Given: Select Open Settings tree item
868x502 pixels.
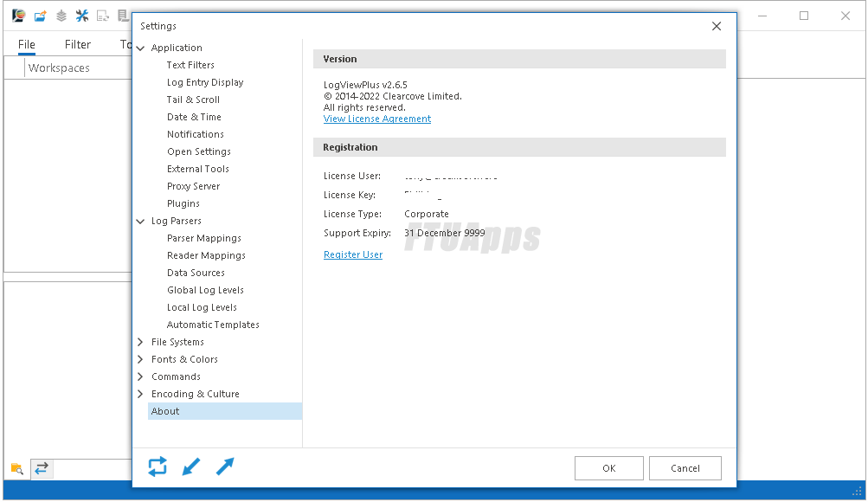Looking at the screenshot, I should (199, 151).
